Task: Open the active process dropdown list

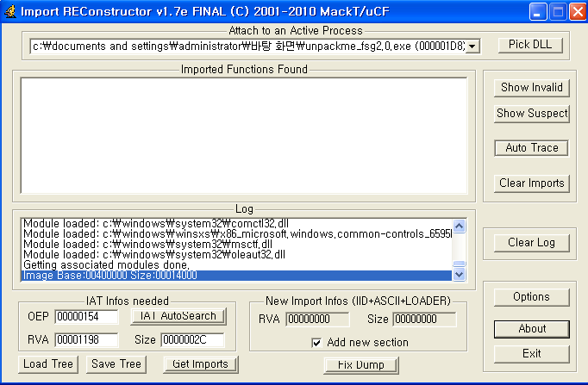Action: 472,47
